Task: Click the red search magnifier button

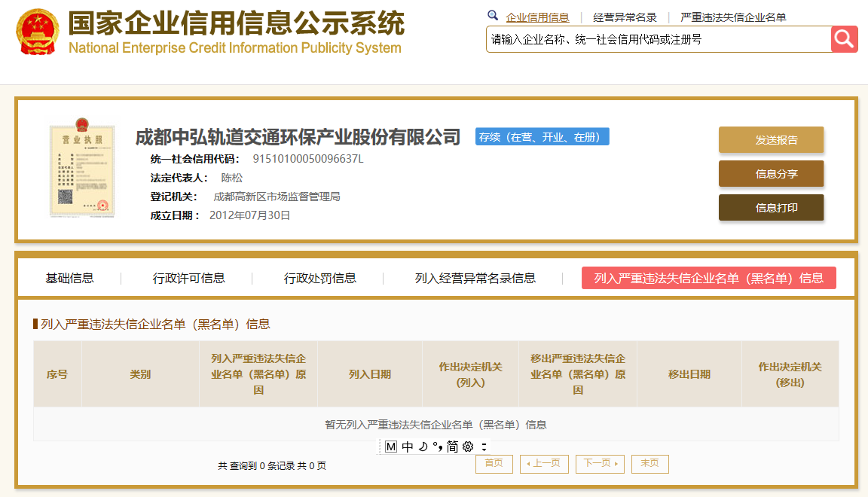Action: (844, 39)
